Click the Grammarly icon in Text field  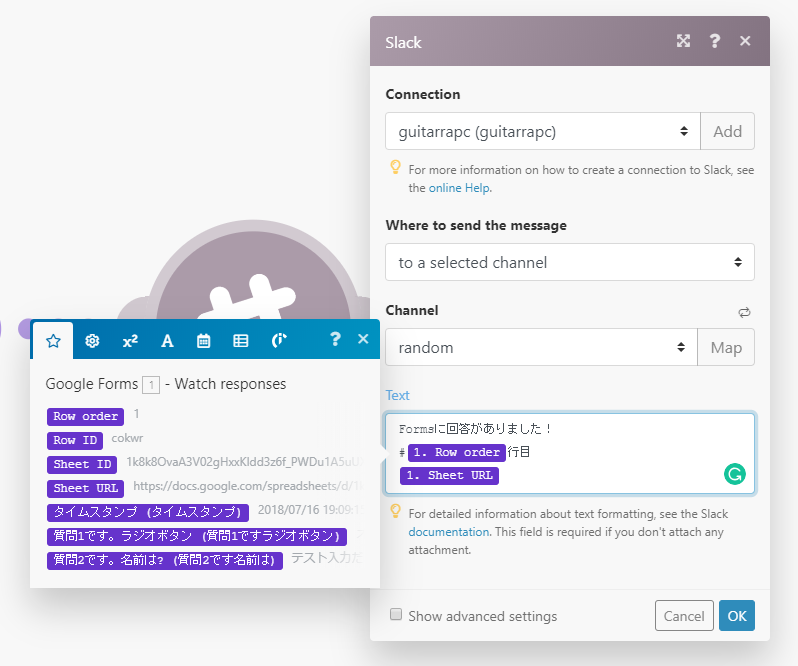coord(734,474)
